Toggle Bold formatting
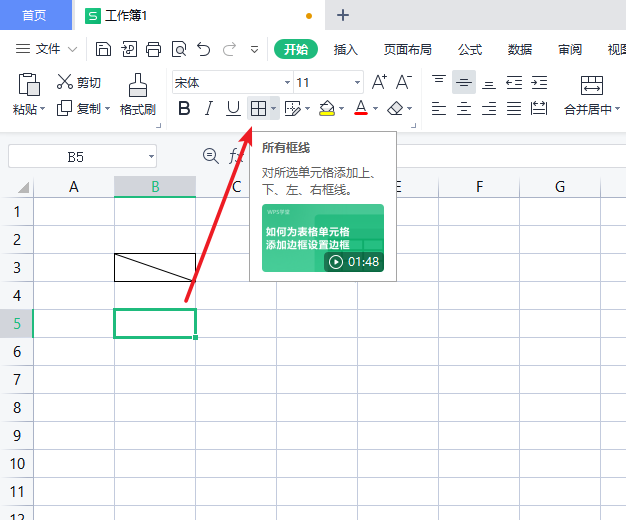 [x=183, y=108]
